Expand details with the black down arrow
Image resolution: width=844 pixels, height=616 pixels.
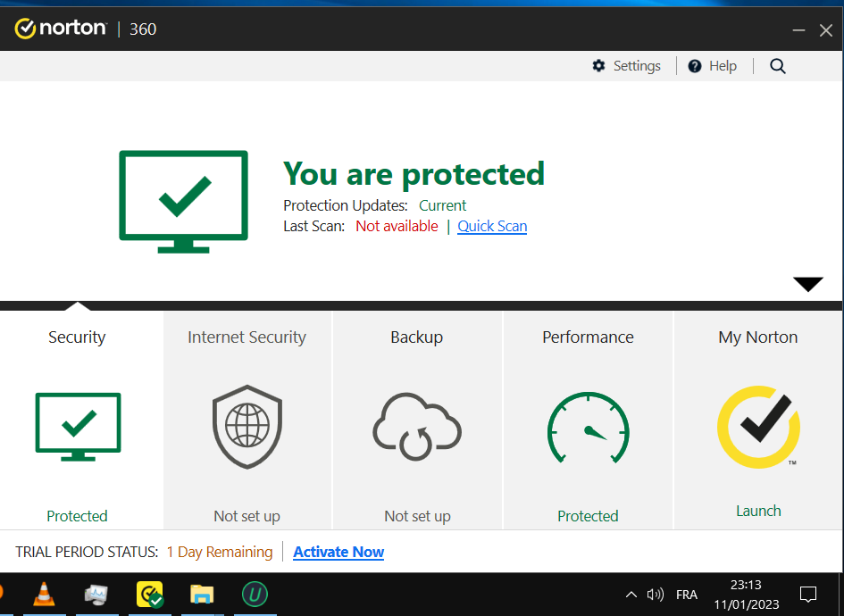point(808,284)
